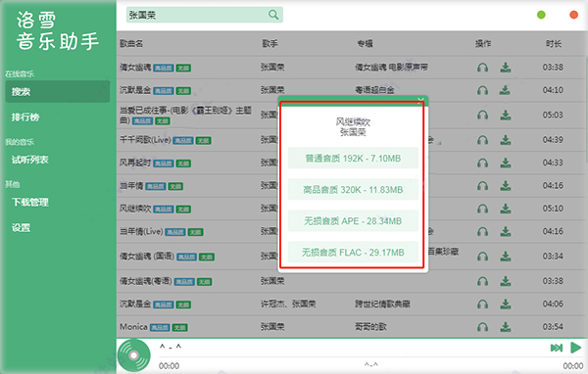Screen dimensions: 588x374
Task: Download the Monica track
Action: pos(506,327)
